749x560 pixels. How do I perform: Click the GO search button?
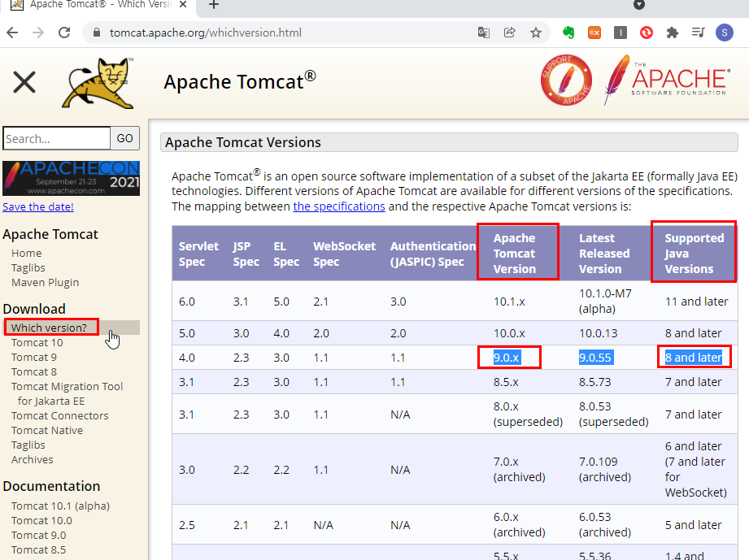(x=125, y=138)
